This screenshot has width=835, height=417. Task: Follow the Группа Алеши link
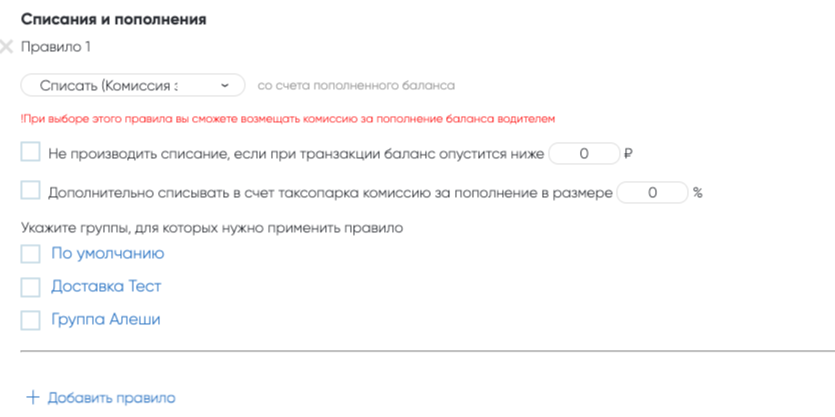pos(105,320)
